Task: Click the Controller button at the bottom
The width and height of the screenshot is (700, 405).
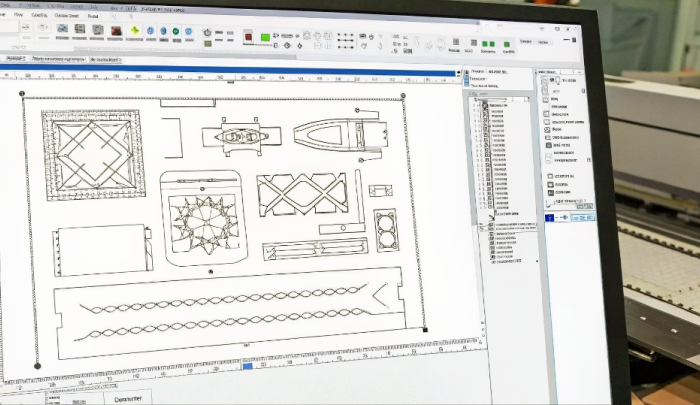Action: coord(132,398)
